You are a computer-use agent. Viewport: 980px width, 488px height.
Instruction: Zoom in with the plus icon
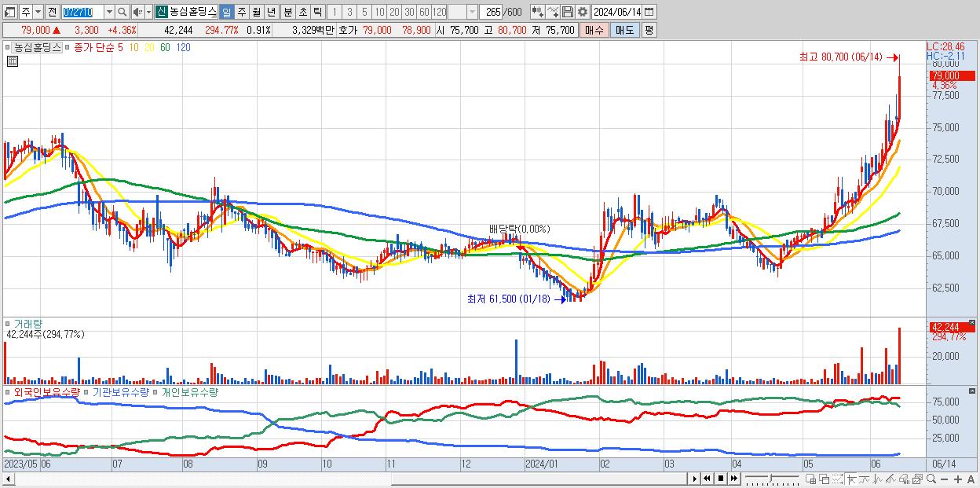tap(958, 479)
